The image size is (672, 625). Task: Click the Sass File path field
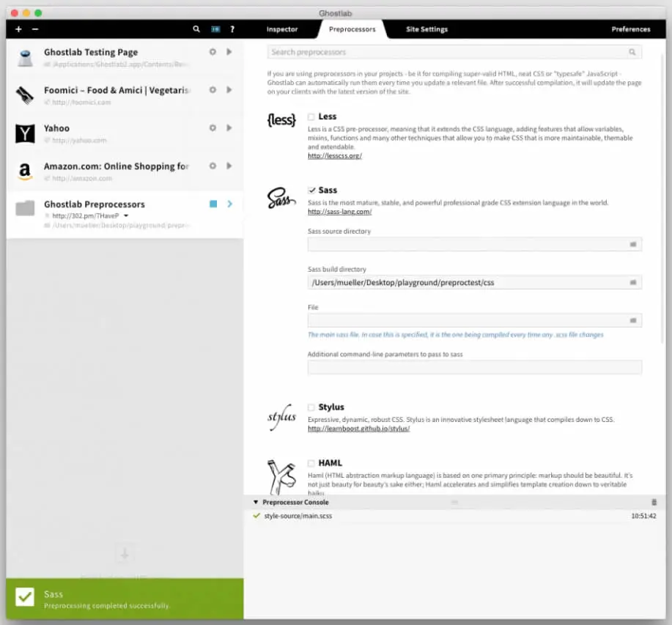474,321
